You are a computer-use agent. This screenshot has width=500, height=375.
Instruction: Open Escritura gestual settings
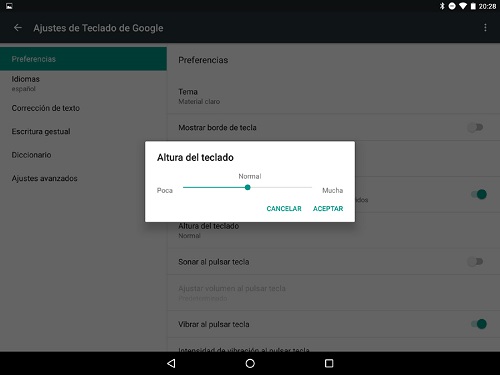[x=83, y=131]
